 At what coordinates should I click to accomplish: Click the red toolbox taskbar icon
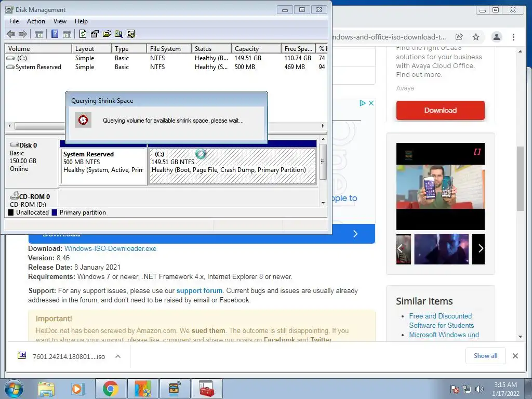pos(207,389)
